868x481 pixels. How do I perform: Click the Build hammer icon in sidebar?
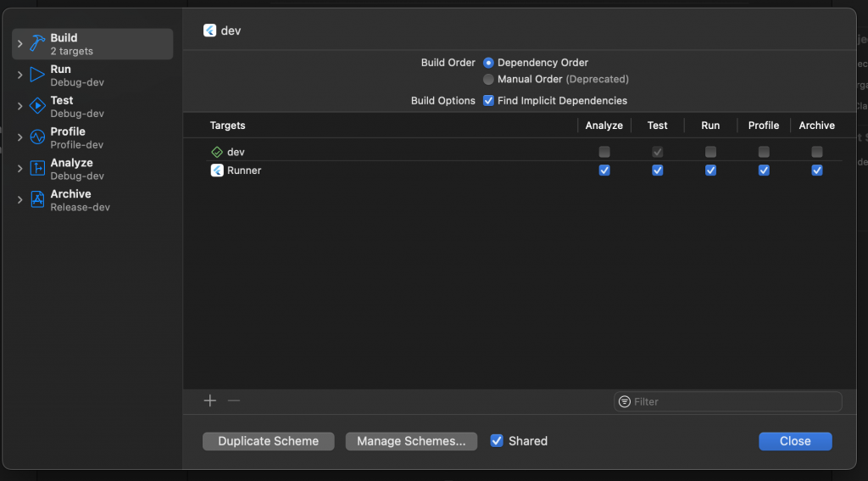click(37, 43)
